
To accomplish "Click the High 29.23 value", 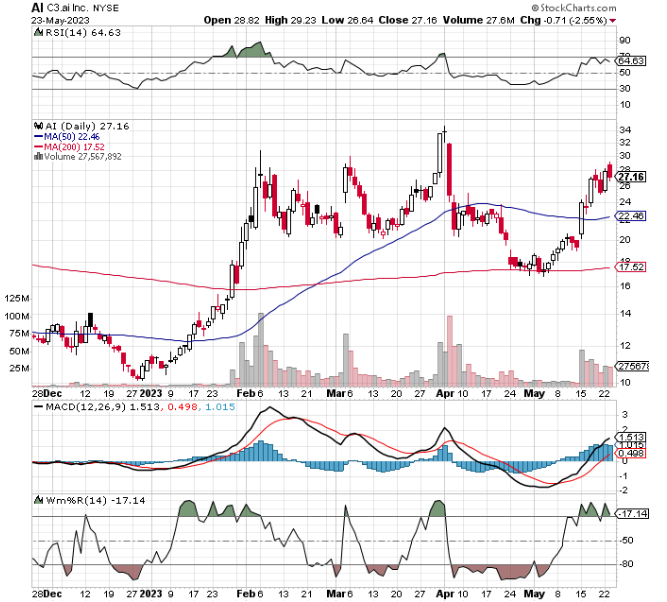I will 291,20.
